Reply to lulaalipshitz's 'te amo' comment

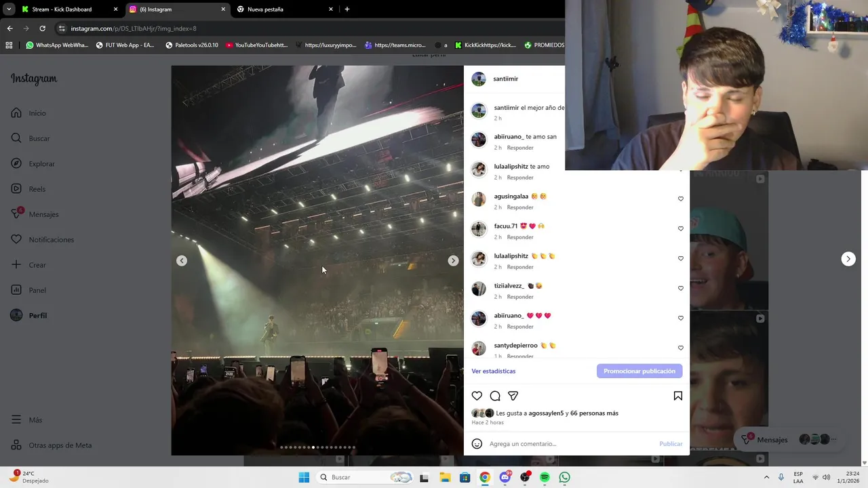520,178
